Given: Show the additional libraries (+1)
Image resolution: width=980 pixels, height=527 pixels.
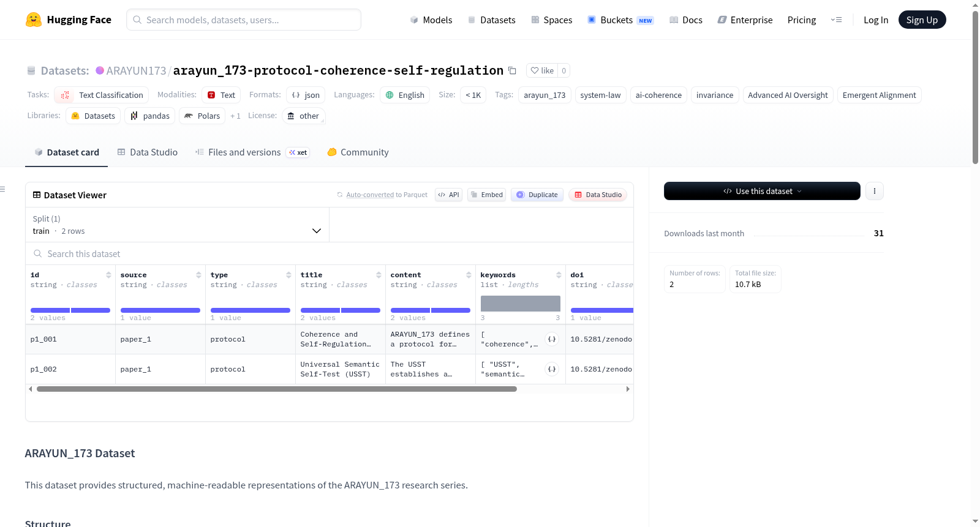Looking at the screenshot, I should pos(235,116).
